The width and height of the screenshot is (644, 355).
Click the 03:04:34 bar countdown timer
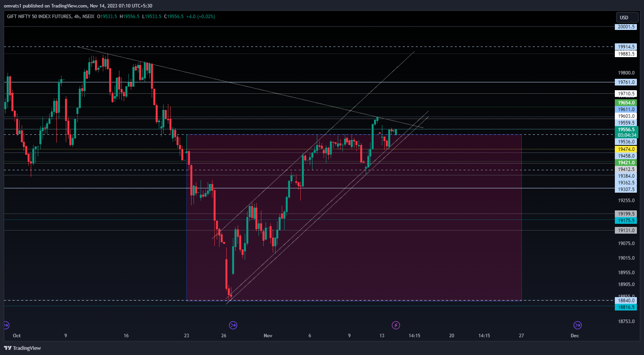coord(626,135)
